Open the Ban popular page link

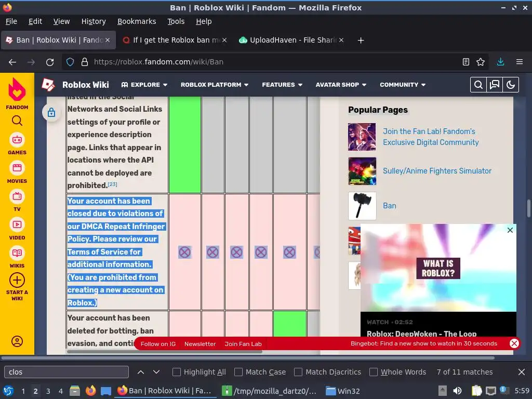pos(389,206)
